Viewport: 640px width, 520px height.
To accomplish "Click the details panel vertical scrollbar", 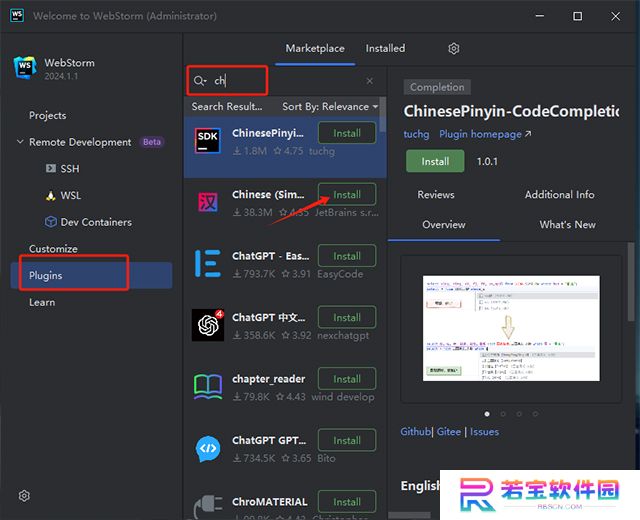I will point(631,282).
